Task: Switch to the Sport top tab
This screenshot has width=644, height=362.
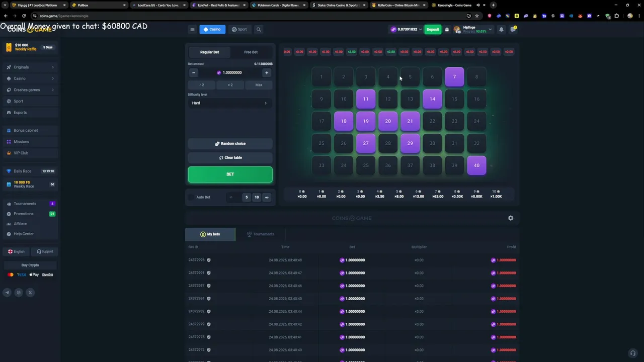Action: click(239, 29)
